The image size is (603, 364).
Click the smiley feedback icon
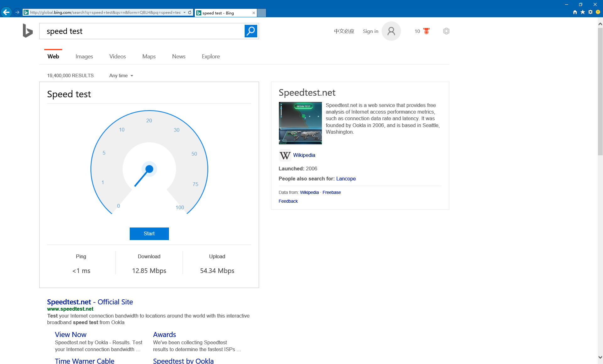598,12
